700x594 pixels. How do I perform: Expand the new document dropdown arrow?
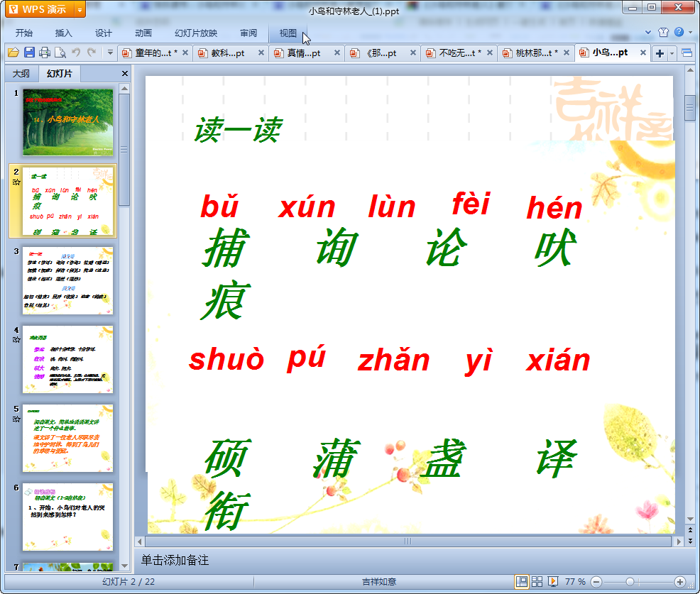[x=672, y=53]
